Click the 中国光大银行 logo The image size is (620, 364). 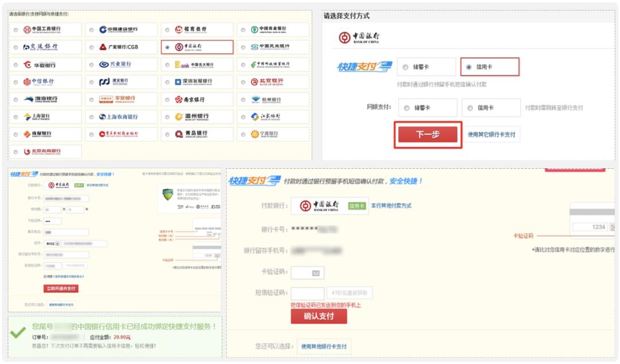194,64
